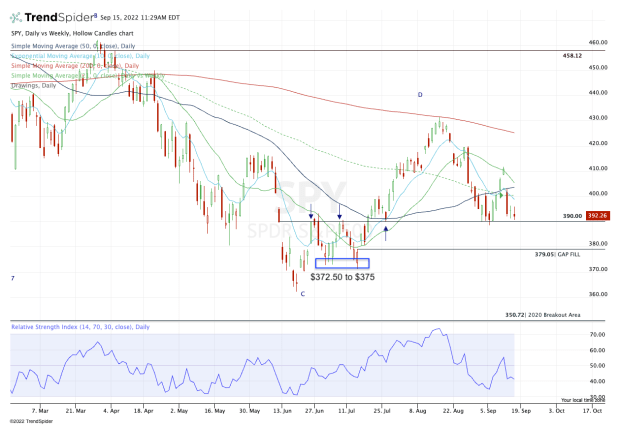Click the '379.05| GAP FILL' level label
Screen dimensions: 620x426
[x=557, y=254]
